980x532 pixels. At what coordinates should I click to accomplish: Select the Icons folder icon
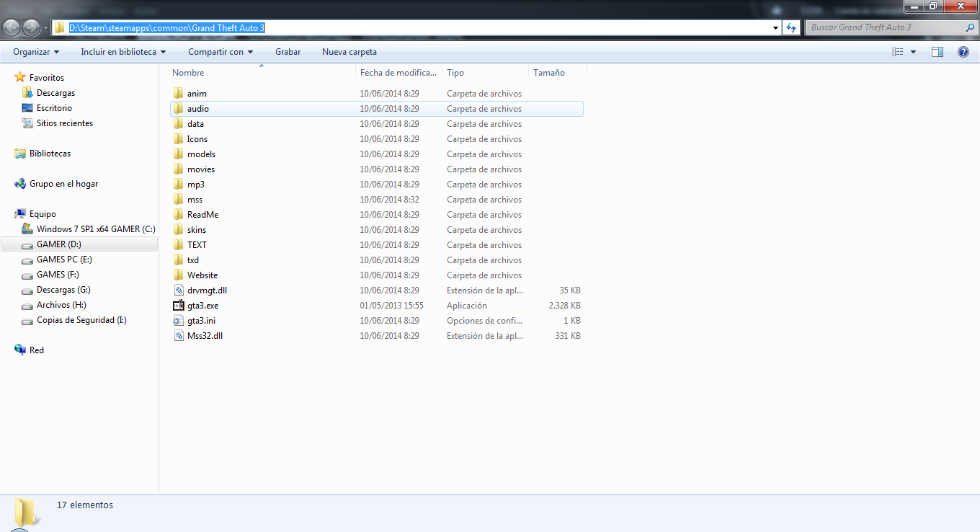(x=179, y=139)
